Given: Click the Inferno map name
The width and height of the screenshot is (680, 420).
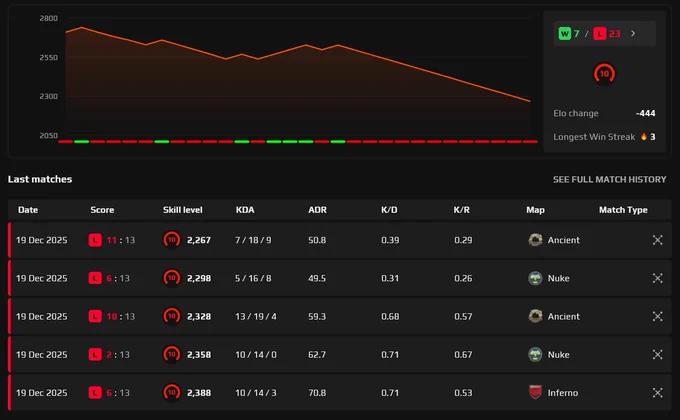Looking at the screenshot, I should [x=562, y=393].
